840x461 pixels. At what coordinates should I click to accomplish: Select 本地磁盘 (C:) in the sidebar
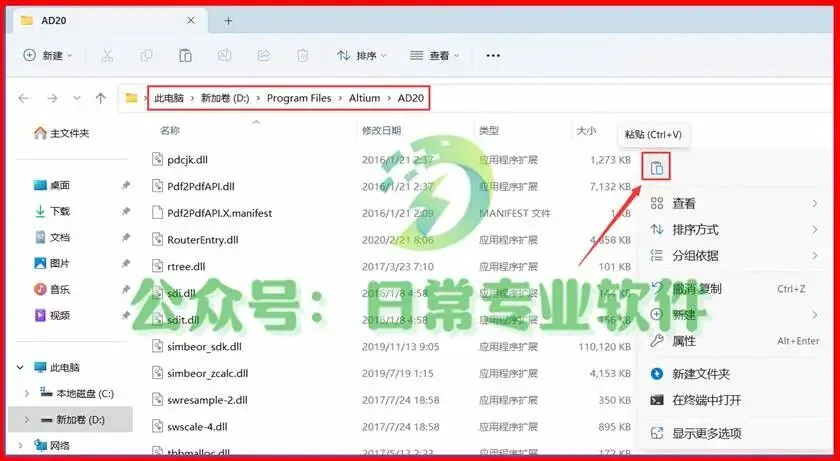[x=78, y=394]
